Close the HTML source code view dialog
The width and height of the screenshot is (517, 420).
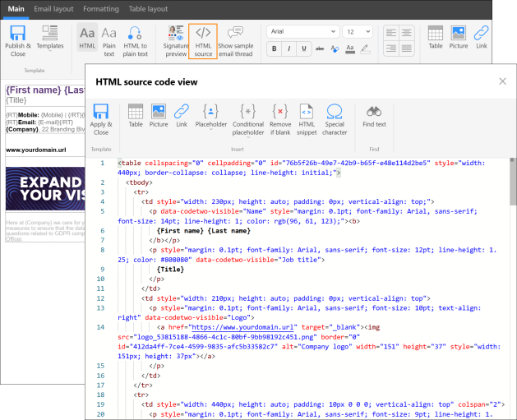pos(502,81)
